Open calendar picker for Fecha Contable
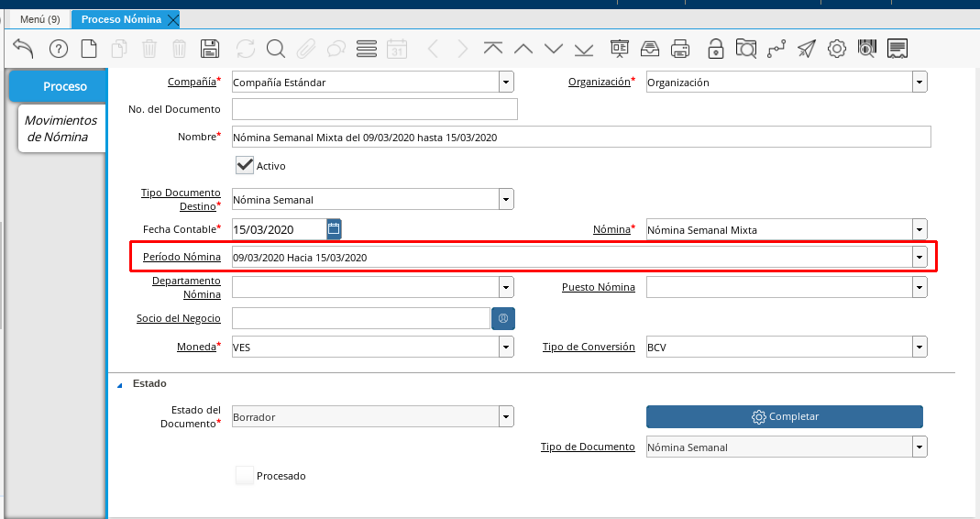 334,228
